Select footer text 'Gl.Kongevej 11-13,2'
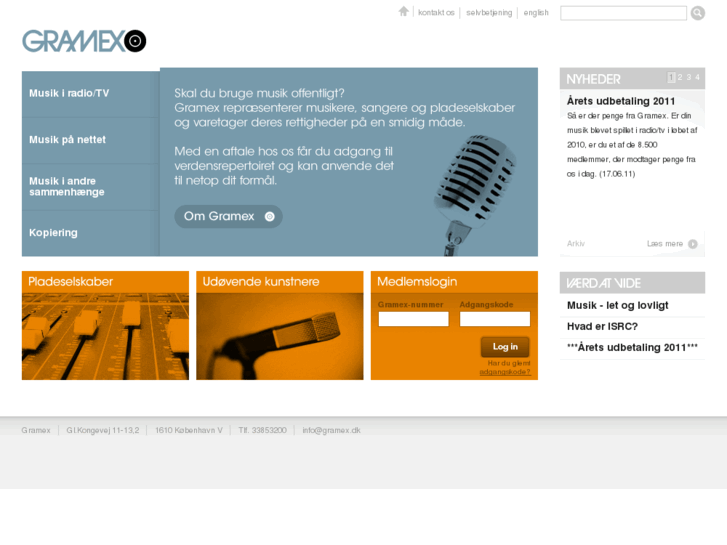 coord(102,430)
